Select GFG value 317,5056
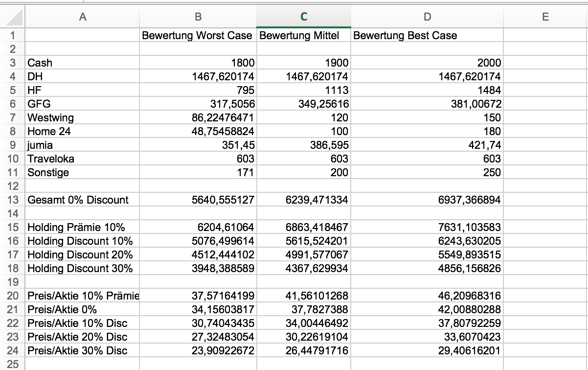This screenshot has height=370, width=588. tap(198, 104)
